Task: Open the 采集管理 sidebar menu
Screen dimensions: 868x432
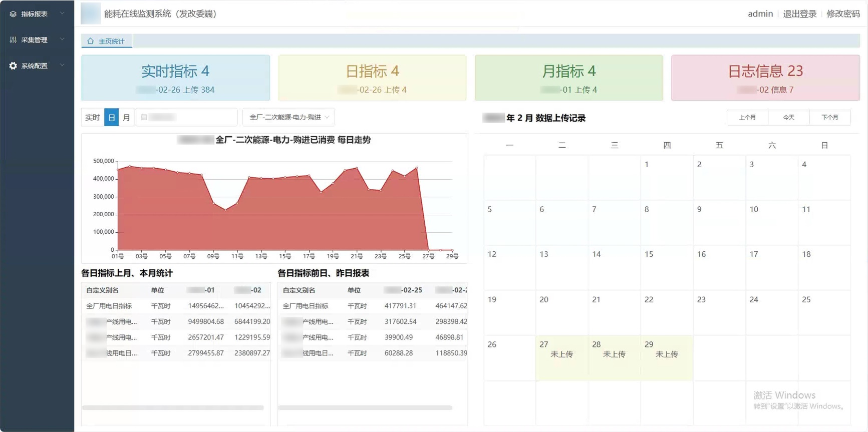Action: pos(37,40)
